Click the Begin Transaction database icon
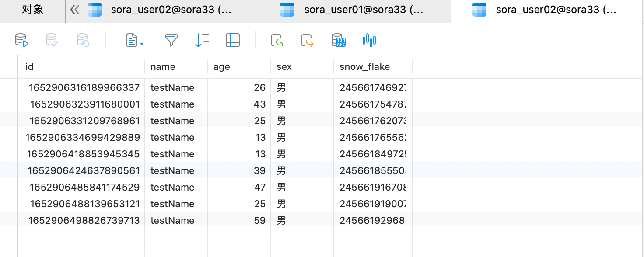 (21, 41)
